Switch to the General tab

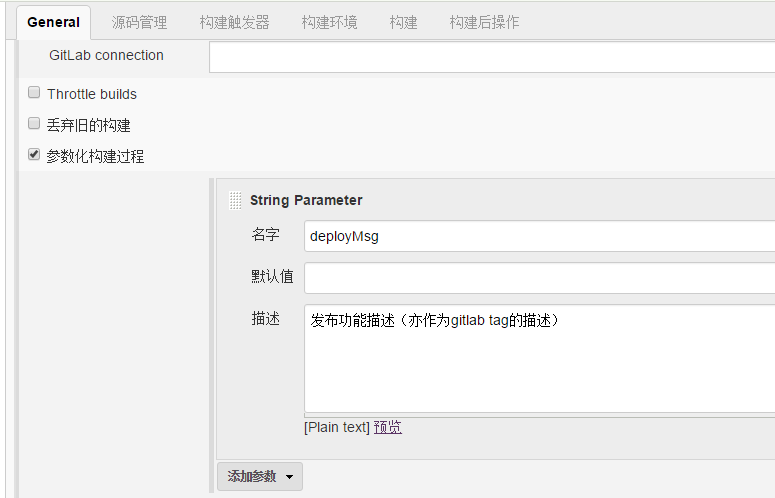53,22
